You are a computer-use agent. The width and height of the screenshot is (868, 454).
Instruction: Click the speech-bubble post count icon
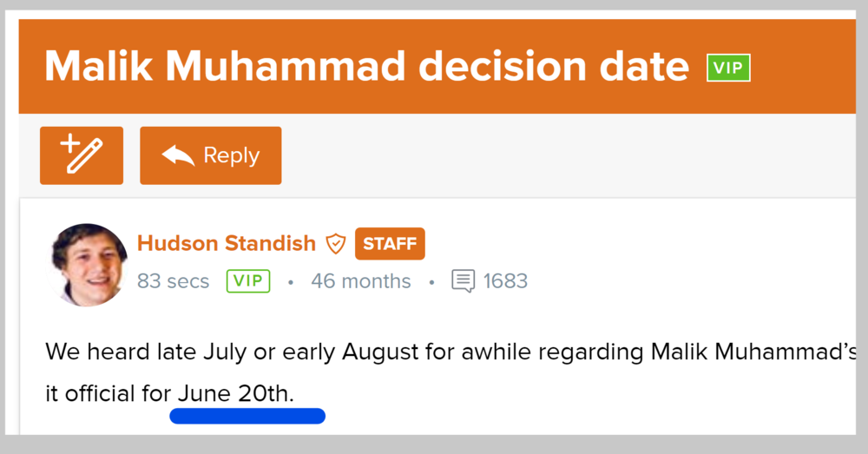[x=463, y=281]
